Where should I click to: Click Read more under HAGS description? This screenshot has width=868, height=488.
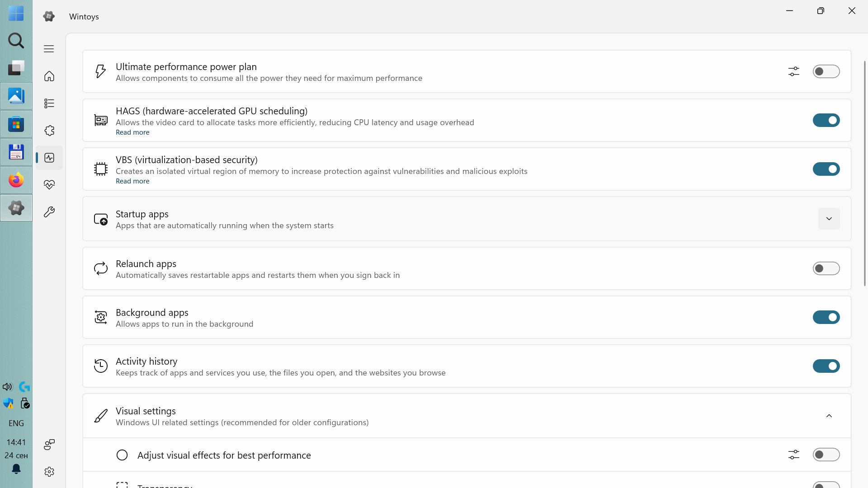point(132,132)
